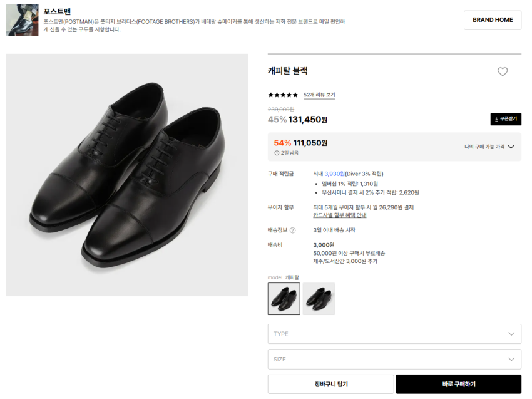Click the blue 3,930원 reward amount
This screenshot has height=399, width=532.
334,174
